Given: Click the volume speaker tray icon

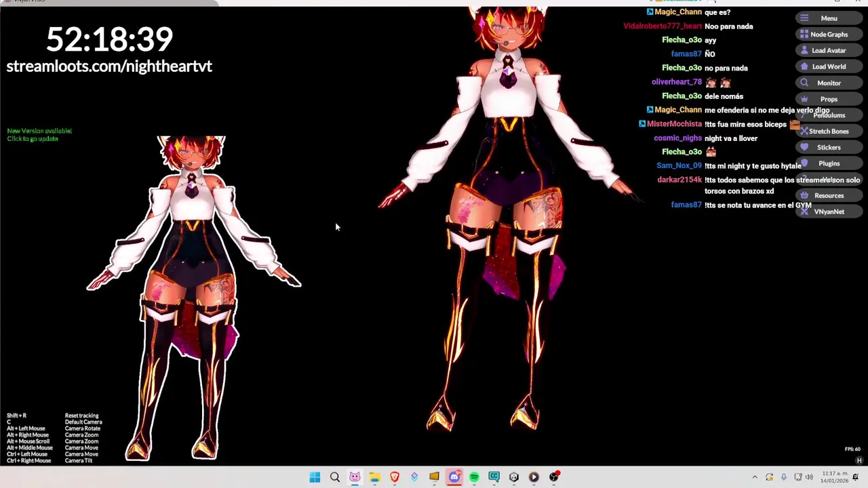Looking at the screenshot, I should pos(809,477).
